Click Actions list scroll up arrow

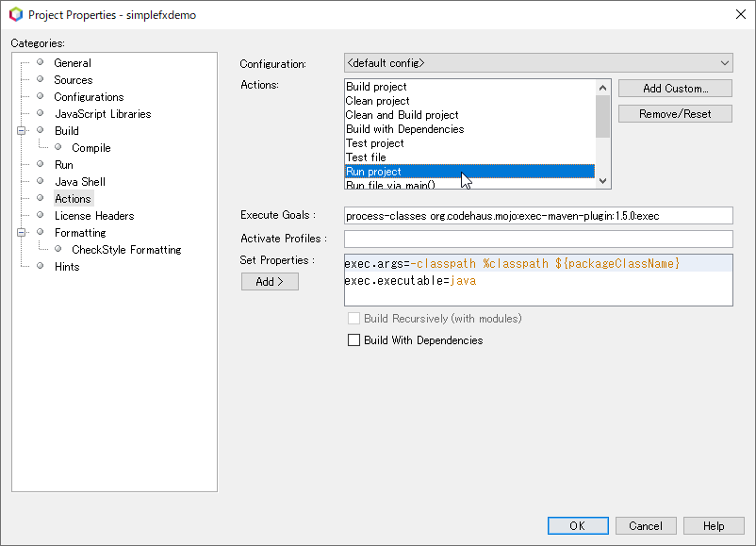(602, 88)
